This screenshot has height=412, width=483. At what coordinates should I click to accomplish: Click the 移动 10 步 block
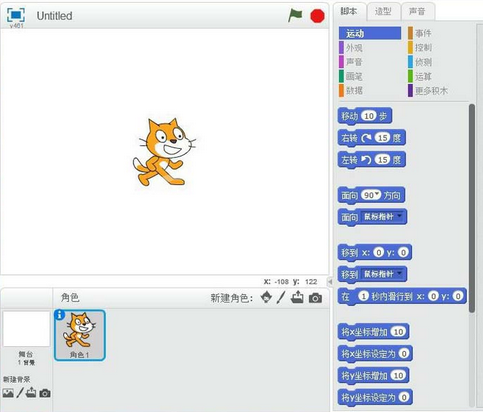365,116
